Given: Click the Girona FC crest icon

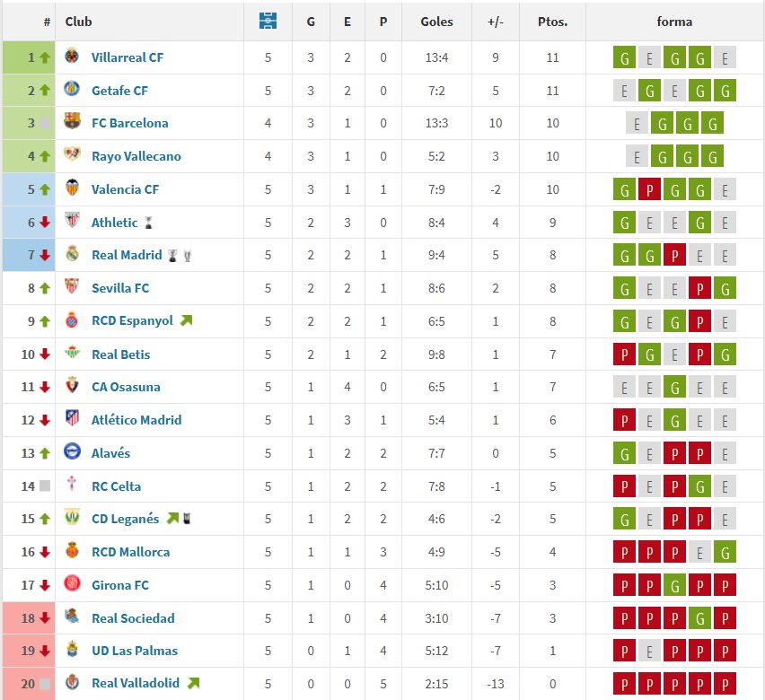Looking at the screenshot, I should click(x=72, y=585).
